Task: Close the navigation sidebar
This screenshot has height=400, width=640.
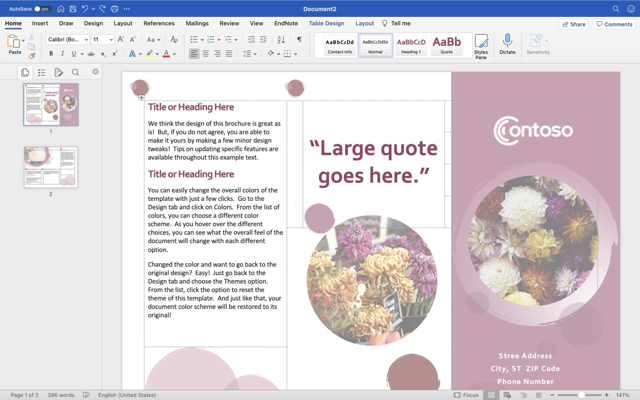Action: (x=96, y=71)
